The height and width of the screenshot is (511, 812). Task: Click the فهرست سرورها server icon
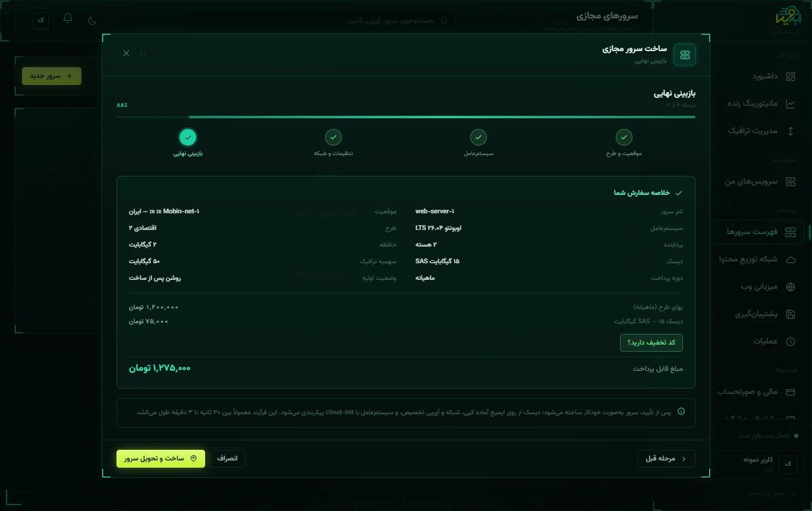click(791, 232)
